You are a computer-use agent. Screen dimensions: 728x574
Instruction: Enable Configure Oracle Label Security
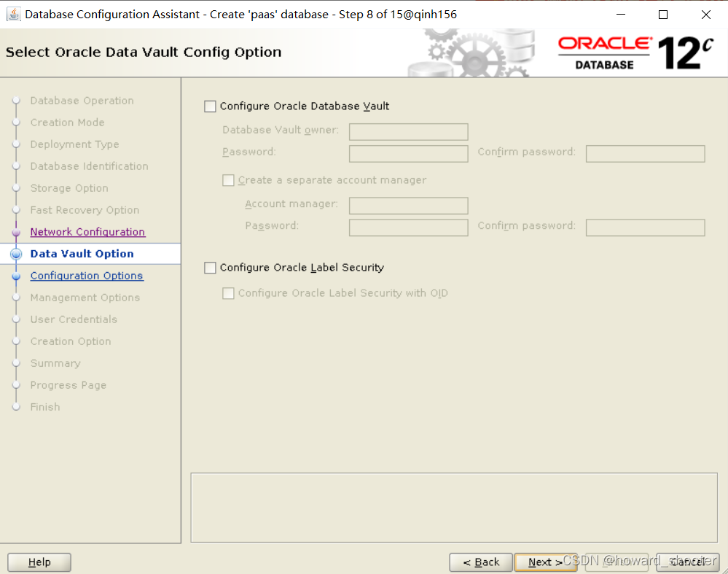(x=210, y=268)
